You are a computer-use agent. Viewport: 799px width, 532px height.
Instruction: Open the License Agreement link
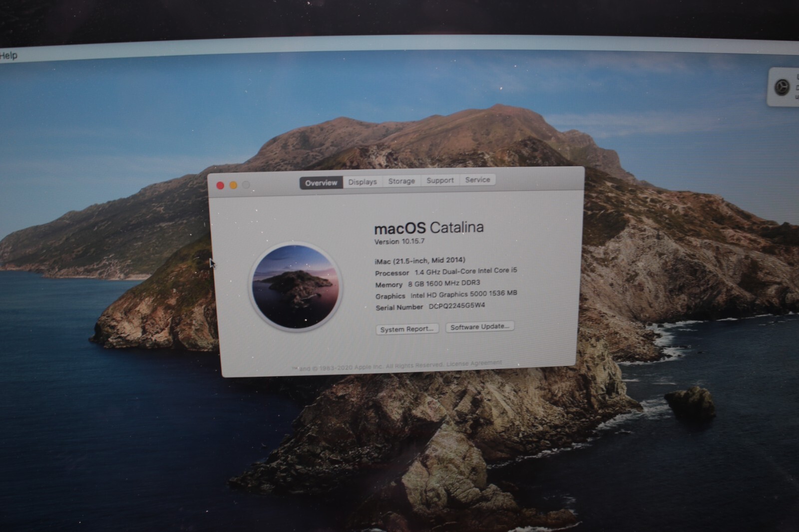click(474, 363)
